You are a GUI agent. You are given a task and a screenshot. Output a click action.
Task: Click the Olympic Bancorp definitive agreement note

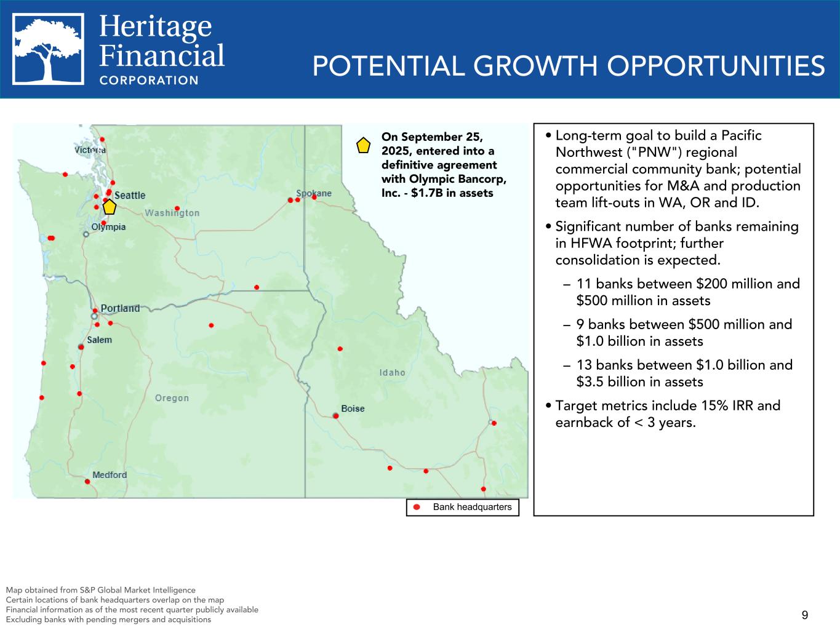click(444, 164)
